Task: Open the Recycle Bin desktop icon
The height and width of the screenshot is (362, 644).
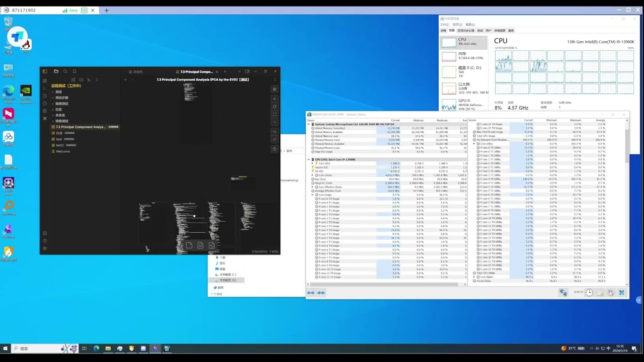Action: click(8, 24)
